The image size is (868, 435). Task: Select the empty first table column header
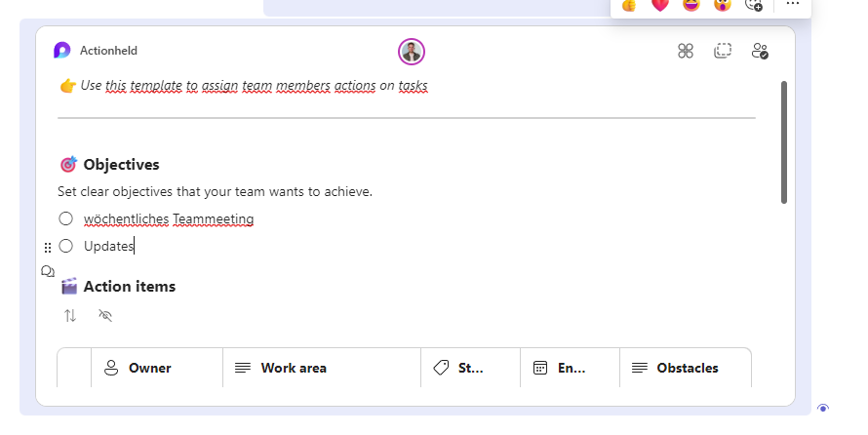(x=74, y=368)
